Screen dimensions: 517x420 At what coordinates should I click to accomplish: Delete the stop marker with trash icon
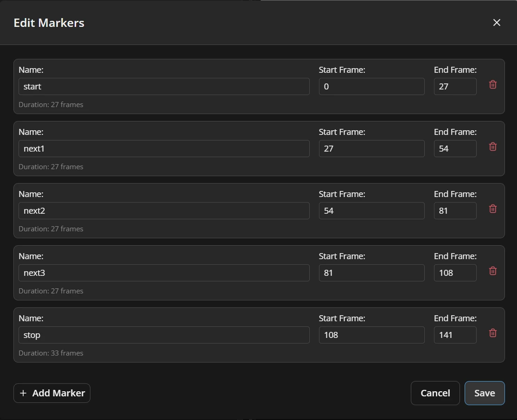tap(492, 333)
